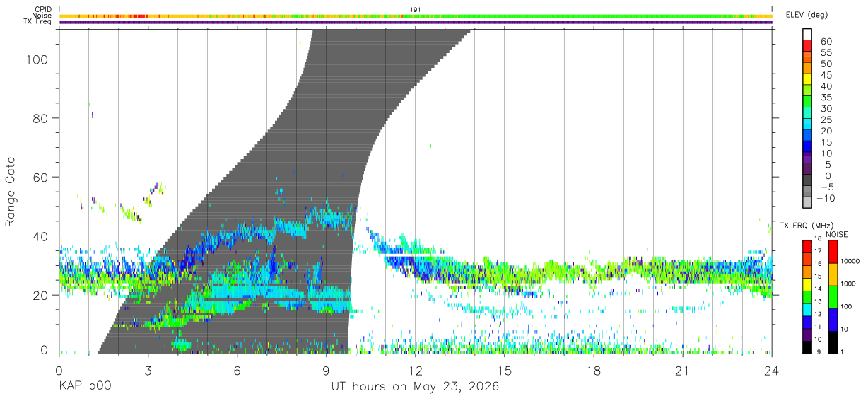Click the 9 hour tick on time axis
Viewport: 868px width, 401px height.
point(327,371)
